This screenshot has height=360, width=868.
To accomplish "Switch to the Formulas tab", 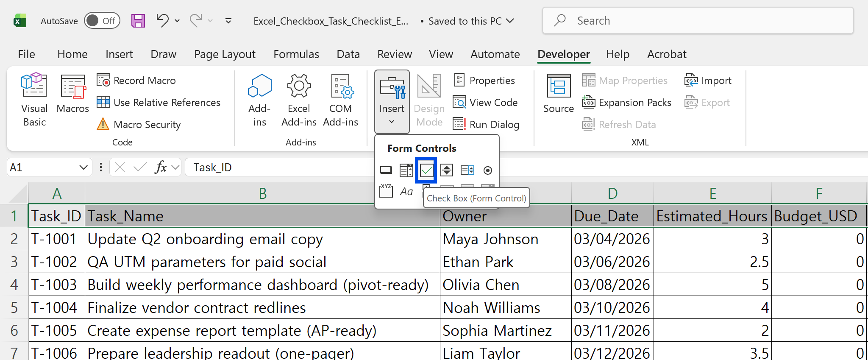I will pyautogui.click(x=296, y=54).
